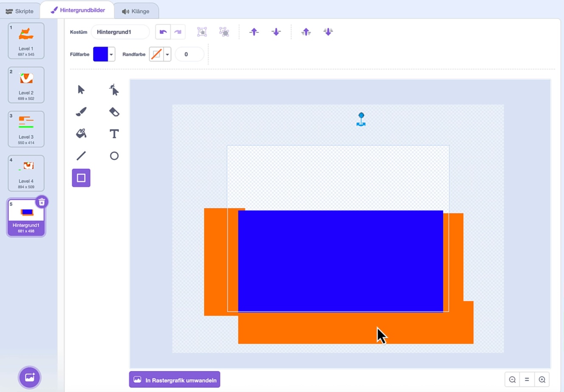
Task: Click the Rectangle tool
Action: pos(81,178)
